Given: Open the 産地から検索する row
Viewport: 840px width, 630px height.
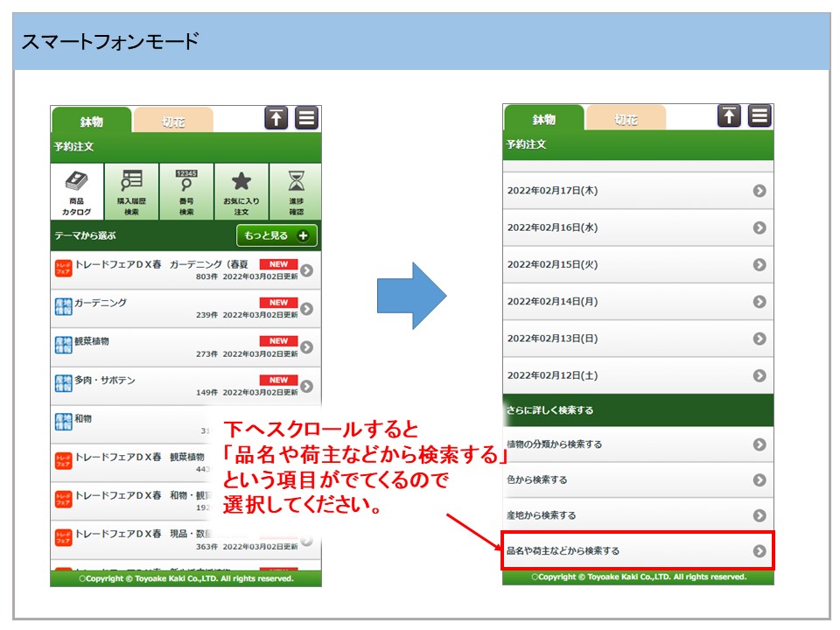Looking at the screenshot, I should pyautogui.click(x=638, y=515).
